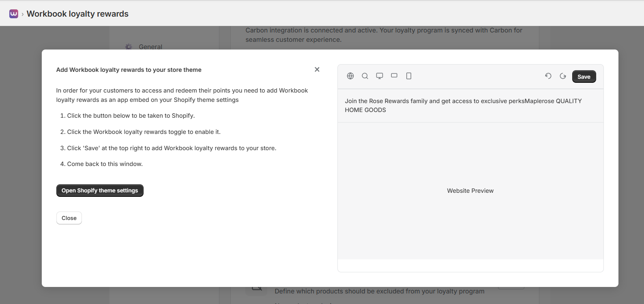Click the magnifier search icon in preview
Viewport: 644px width, 304px height.
pyautogui.click(x=365, y=76)
